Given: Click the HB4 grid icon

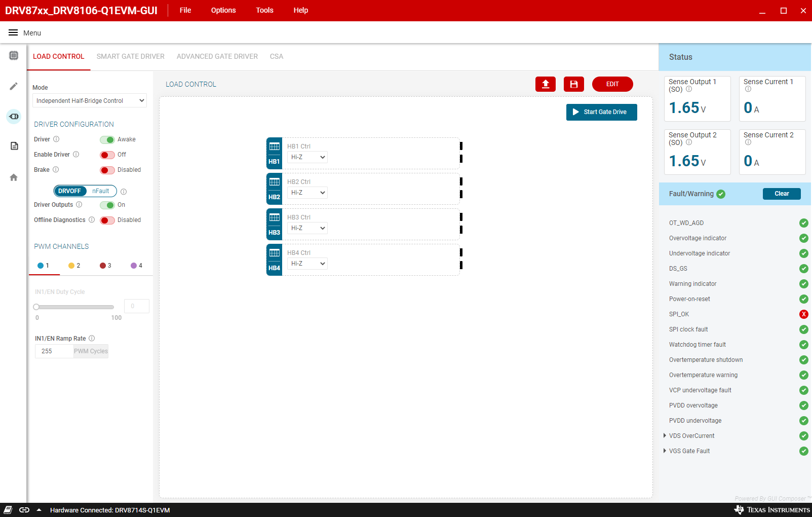Looking at the screenshot, I should tap(274, 253).
